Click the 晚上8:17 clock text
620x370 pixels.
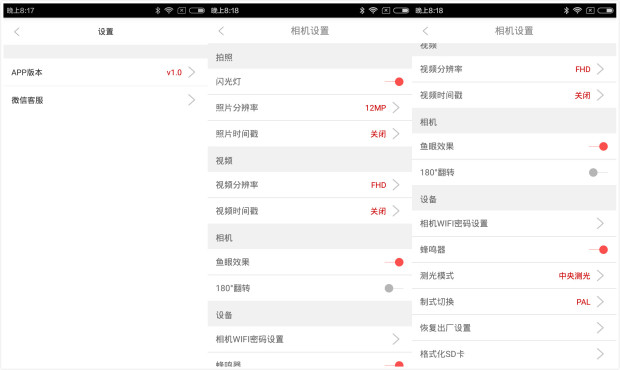point(21,11)
